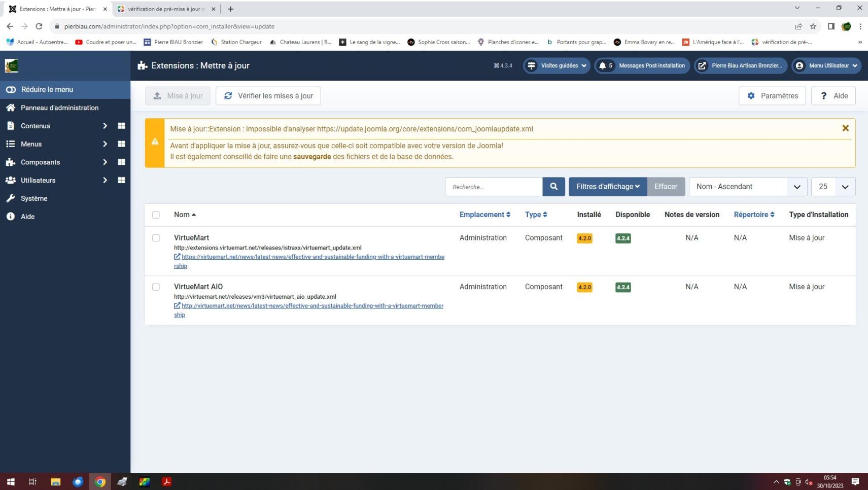This screenshot has height=490, width=868.
Task: Click the sauvegarde link in warning
Action: pyautogui.click(x=312, y=157)
